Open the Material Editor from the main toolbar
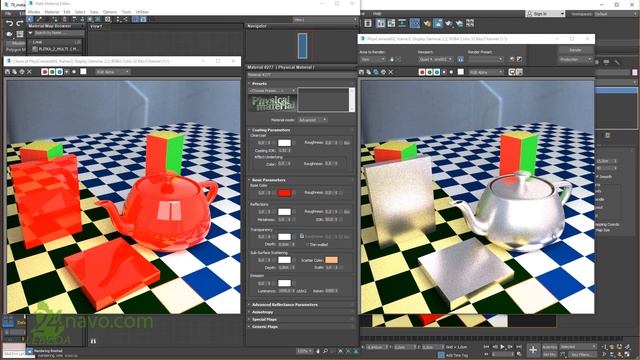The width and height of the screenshot is (640, 360). [x=415, y=24]
